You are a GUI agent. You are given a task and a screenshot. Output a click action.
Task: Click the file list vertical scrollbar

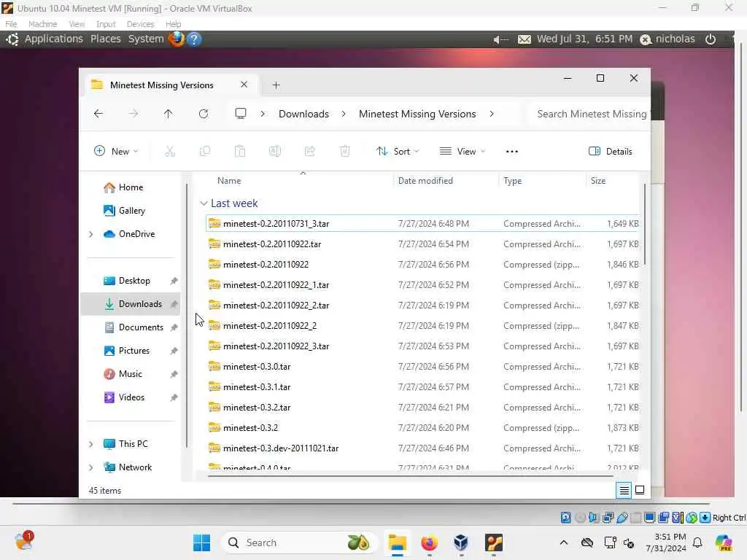[x=645, y=224]
